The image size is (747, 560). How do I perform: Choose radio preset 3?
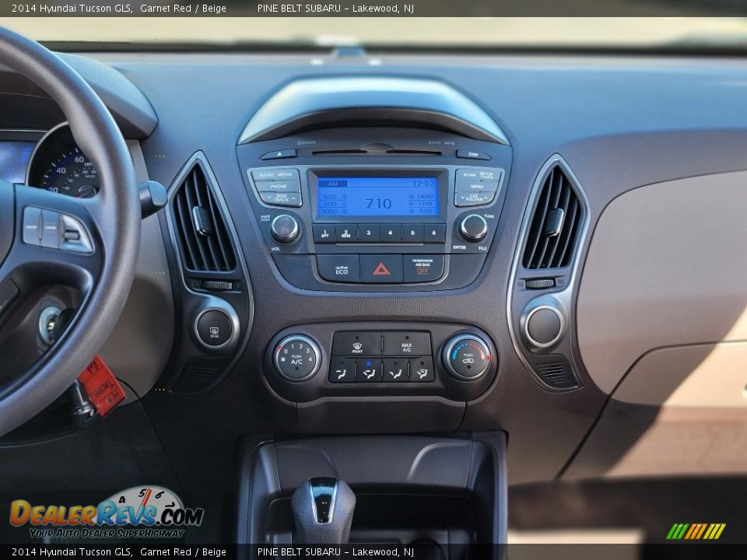[368, 233]
